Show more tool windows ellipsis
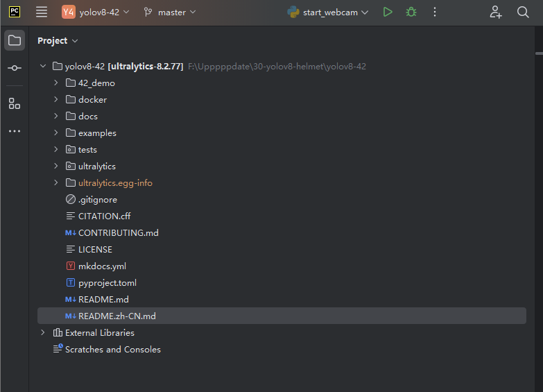This screenshot has height=392, width=543. 15,131
